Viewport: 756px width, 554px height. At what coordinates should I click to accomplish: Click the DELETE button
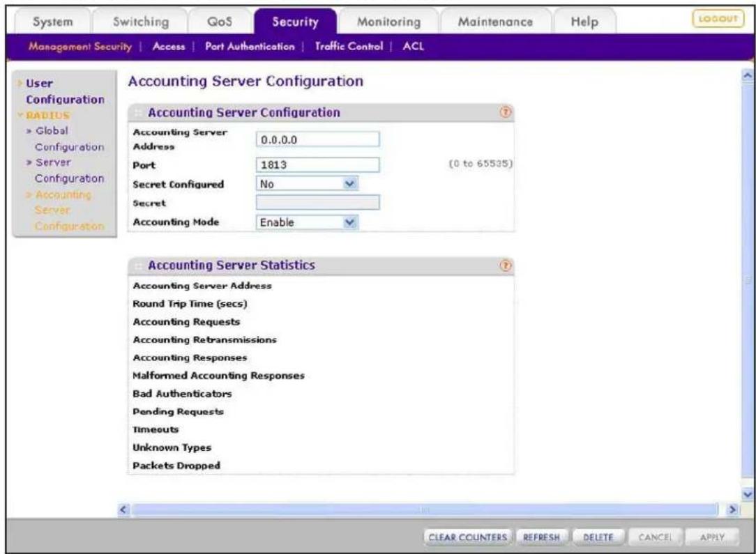click(598, 537)
